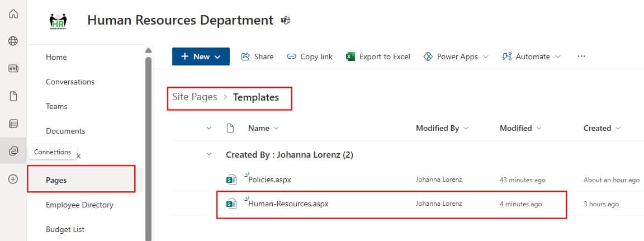Navigate to Site Pages breadcrumb

(x=195, y=97)
